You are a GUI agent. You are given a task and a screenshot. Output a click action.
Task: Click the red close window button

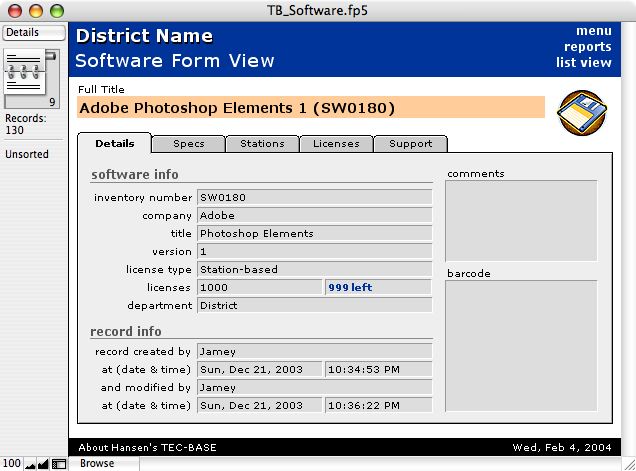coord(15,11)
